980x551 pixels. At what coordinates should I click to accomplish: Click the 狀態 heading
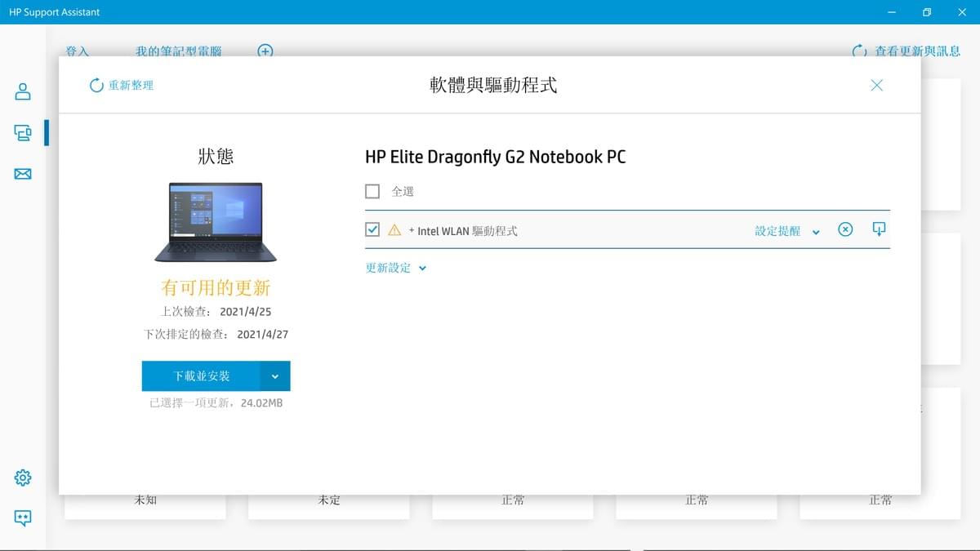216,157
